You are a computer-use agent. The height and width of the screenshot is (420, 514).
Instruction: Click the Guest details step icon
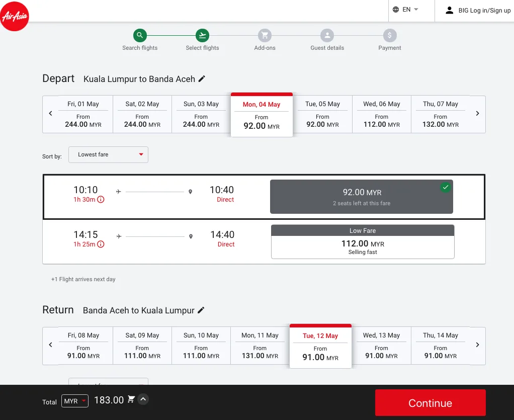327,35
